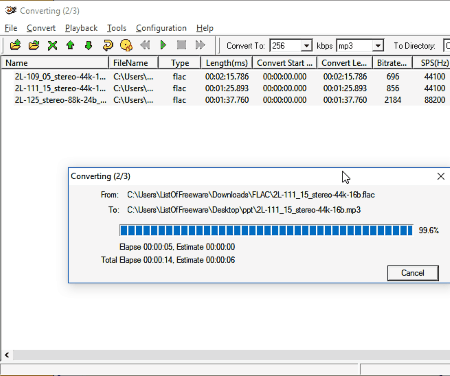Select the 2L-109_05_stereo-44k file row
Screen dimensions: 450x376
click(x=226, y=77)
